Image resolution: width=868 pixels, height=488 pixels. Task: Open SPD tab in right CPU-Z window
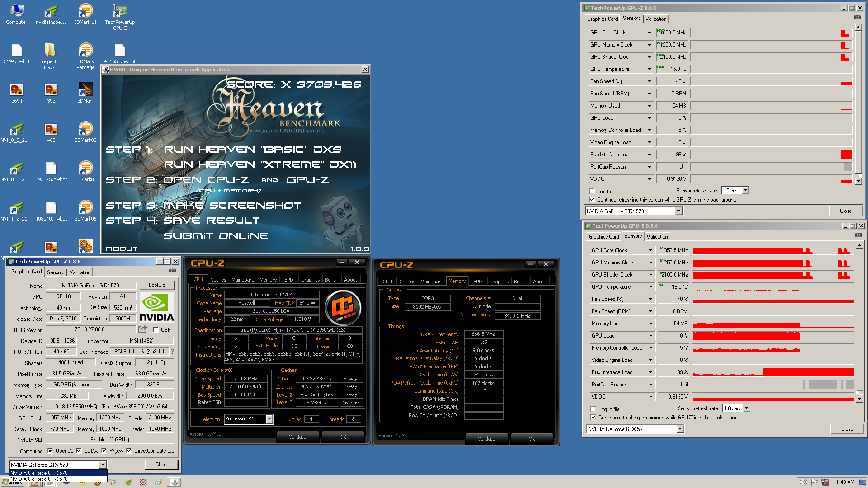click(x=477, y=282)
